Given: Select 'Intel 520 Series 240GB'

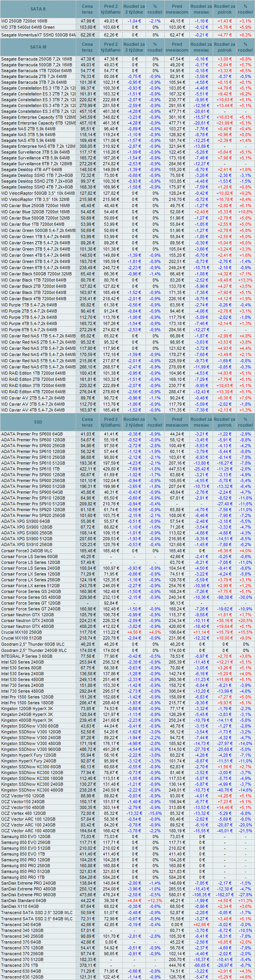Looking at the screenshot, I should click(23, 662).
